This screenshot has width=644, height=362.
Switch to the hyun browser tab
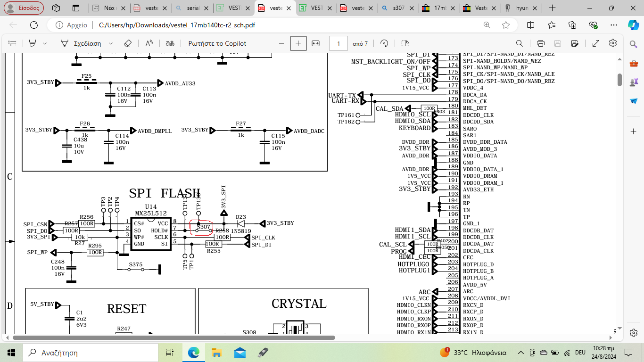pos(522,8)
